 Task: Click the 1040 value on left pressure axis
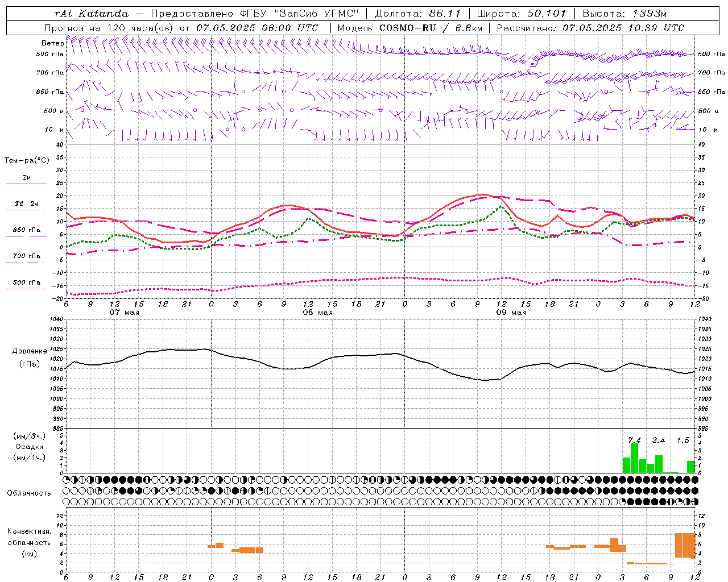pos(55,319)
